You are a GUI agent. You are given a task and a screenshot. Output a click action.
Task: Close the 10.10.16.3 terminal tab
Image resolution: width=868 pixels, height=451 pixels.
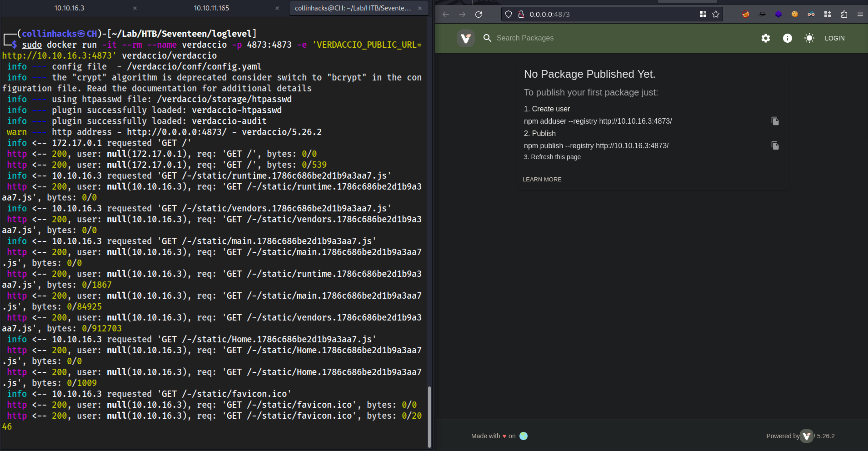click(x=135, y=8)
